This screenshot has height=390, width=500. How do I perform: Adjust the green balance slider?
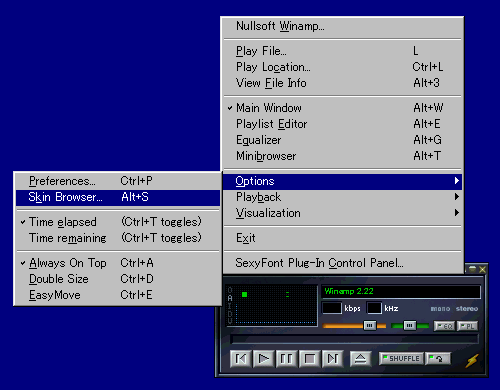(410, 326)
